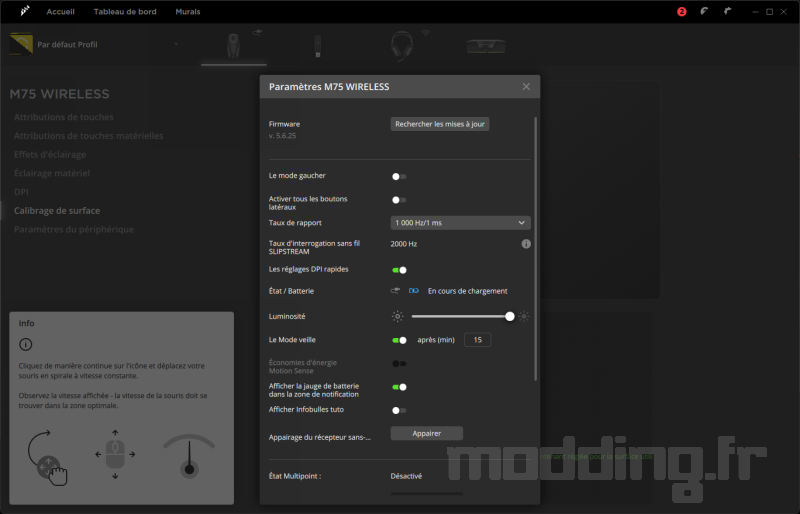Image resolution: width=800 pixels, height=514 pixels.
Task: Select Attributions de touches
Action: click(x=64, y=117)
